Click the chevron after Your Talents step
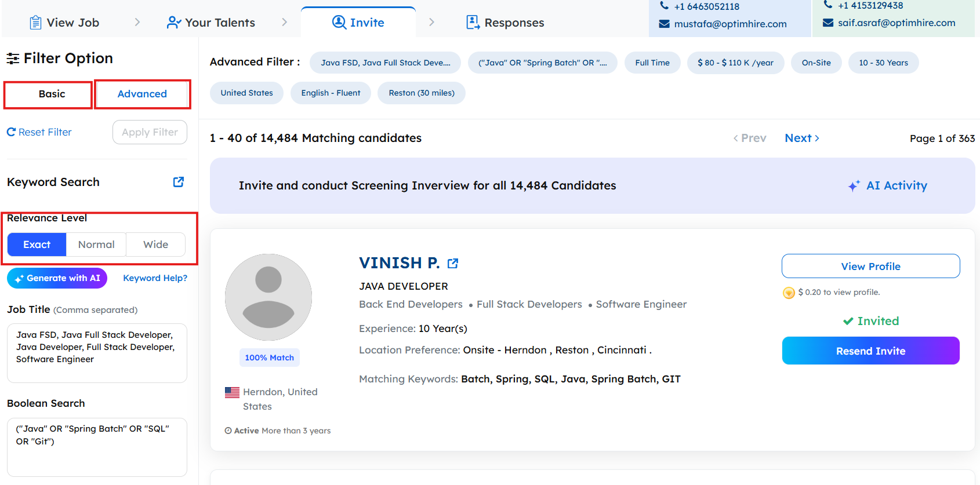980x485 pixels. [x=284, y=22]
